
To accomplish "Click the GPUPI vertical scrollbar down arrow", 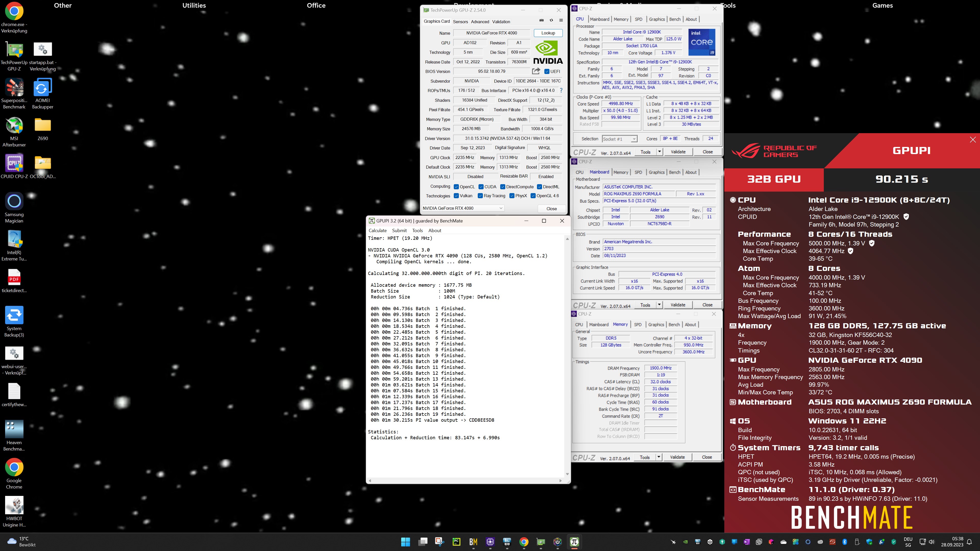I will point(567,474).
